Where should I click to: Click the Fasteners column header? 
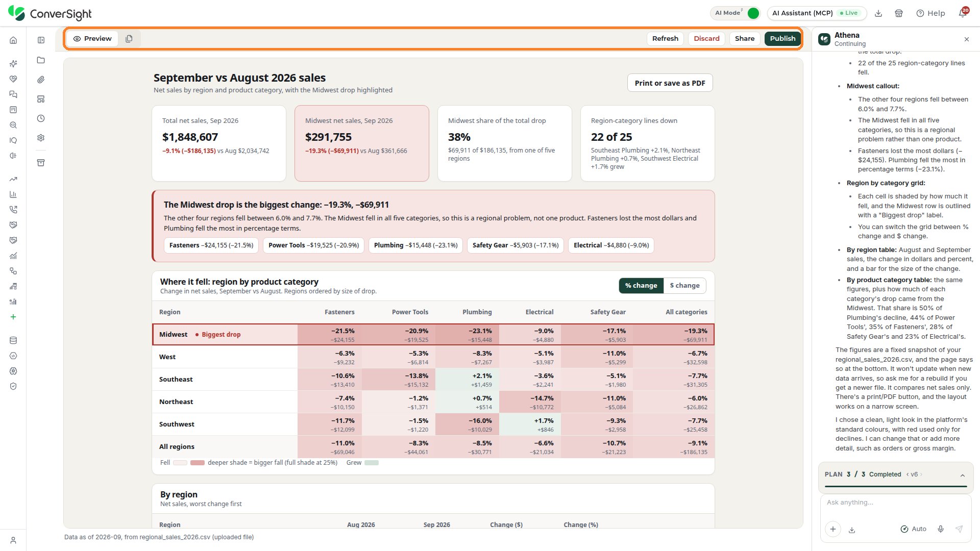click(339, 312)
